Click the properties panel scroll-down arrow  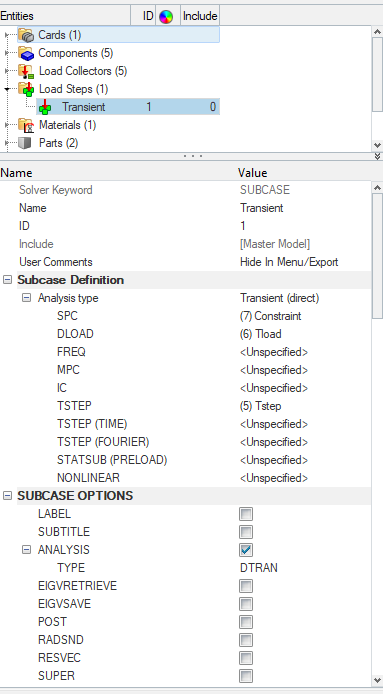(377, 680)
